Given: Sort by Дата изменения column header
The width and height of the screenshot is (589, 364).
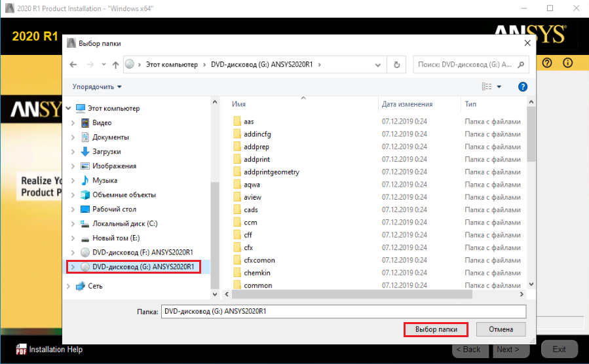Looking at the screenshot, I should coord(408,104).
